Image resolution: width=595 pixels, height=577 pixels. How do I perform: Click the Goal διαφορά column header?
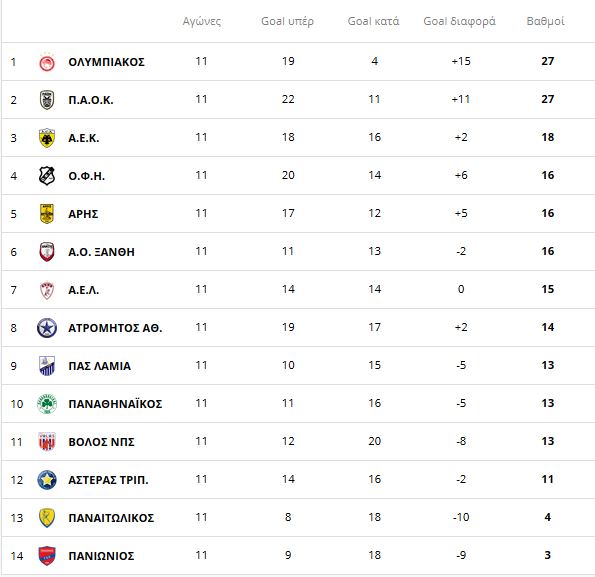(x=459, y=21)
